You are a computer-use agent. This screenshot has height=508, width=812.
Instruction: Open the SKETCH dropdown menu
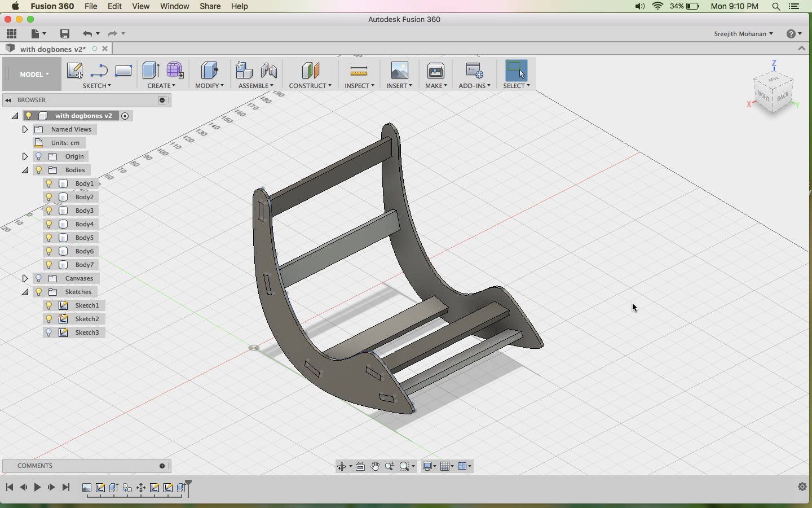click(97, 86)
